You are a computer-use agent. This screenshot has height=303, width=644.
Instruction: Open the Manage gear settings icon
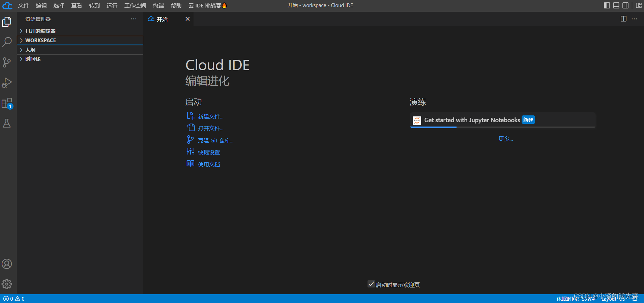7,284
